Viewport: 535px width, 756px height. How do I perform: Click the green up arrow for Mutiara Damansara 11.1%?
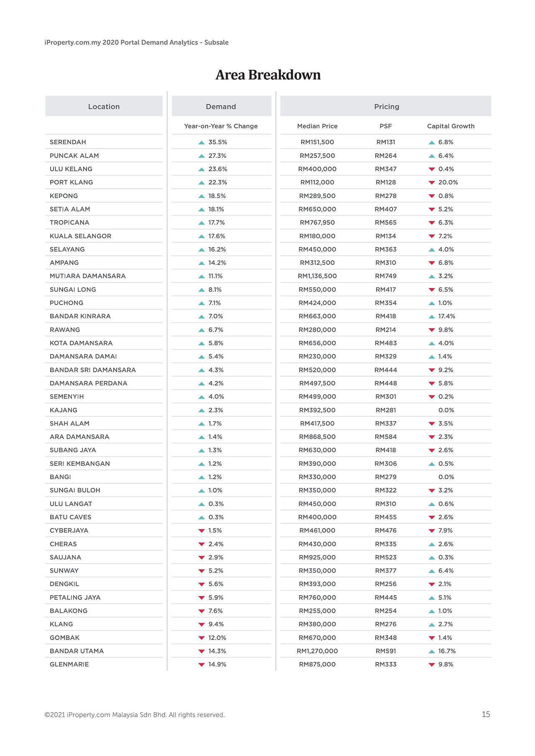(201, 277)
